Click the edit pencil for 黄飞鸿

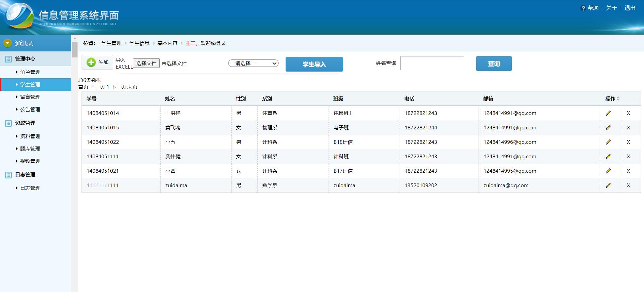pyautogui.click(x=608, y=128)
